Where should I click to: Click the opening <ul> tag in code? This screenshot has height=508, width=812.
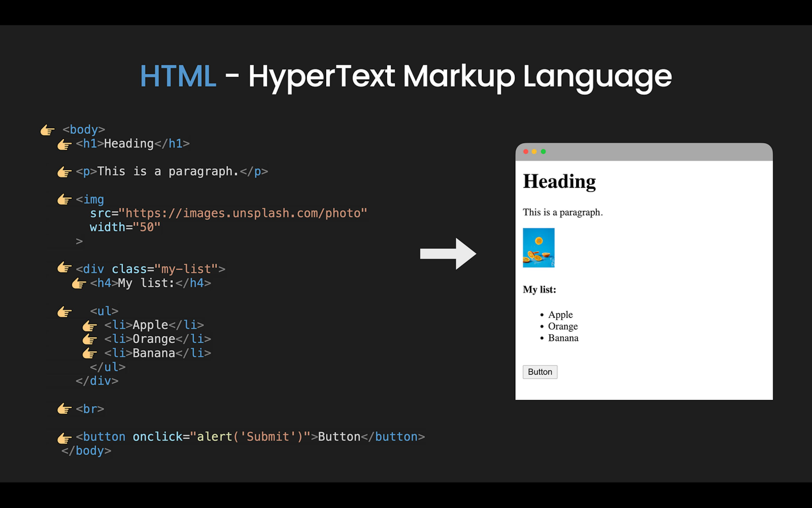point(104,311)
